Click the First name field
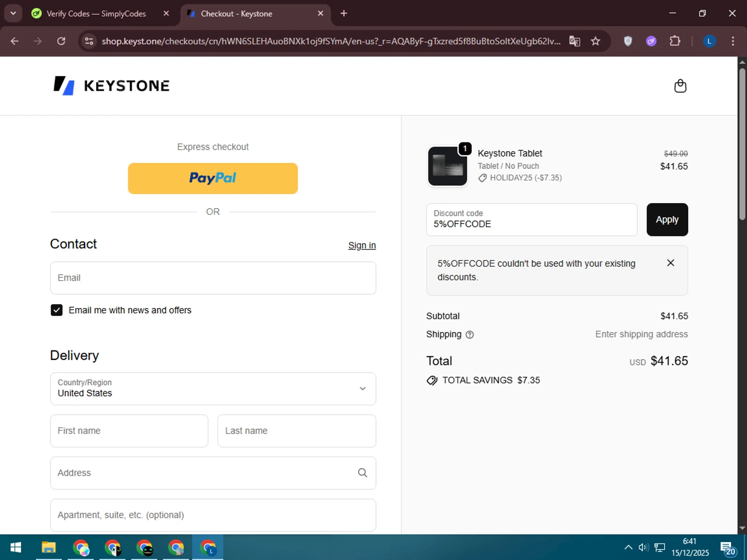This screenshot has width=747, height=560. [x=129, y=431]
